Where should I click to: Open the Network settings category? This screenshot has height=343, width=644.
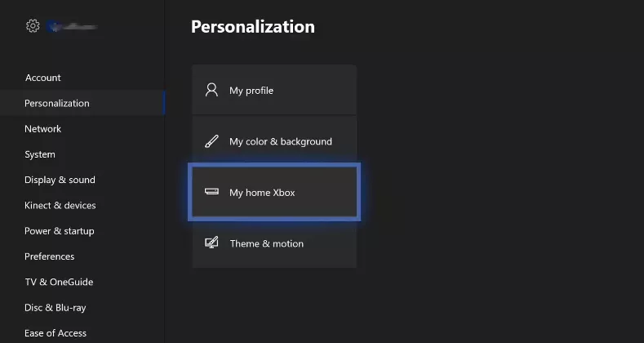click(x=43, y=129)
